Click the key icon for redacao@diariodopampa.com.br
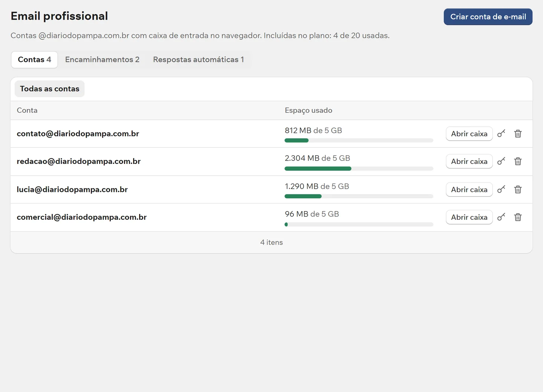Screen dimensions: 543x392 [x=501, y=161]
